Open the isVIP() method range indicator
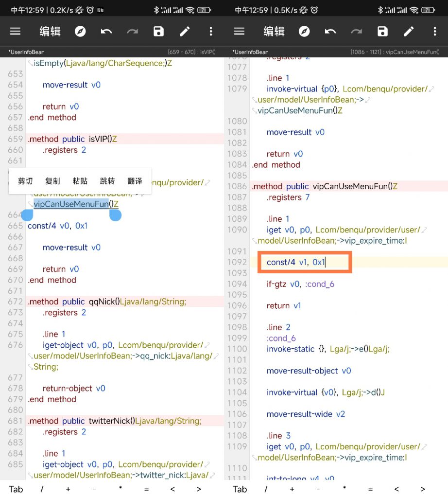 [x=191, y=52]
